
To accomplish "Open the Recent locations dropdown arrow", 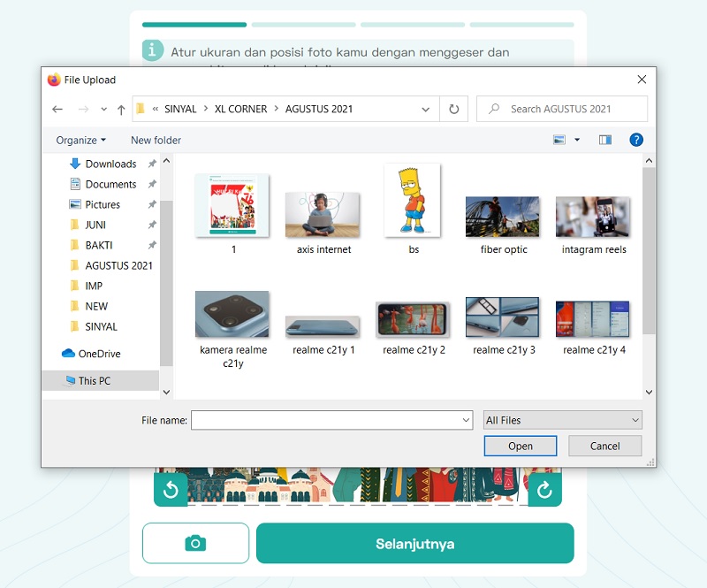I will (x=103, y=110).
